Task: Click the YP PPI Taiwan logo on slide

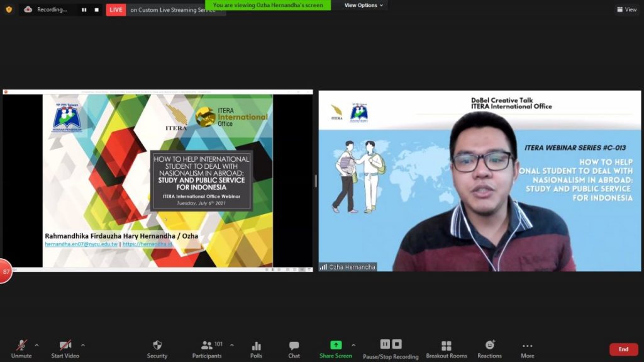Action: [x=67, y=118]
